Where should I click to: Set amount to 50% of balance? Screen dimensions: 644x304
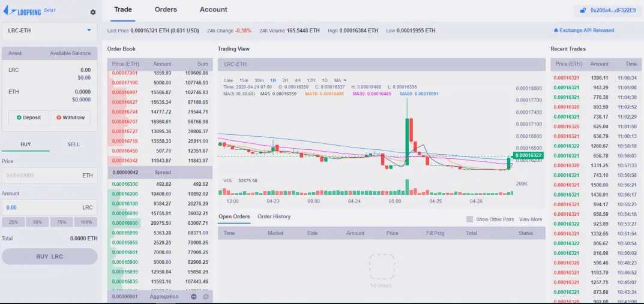coord(37,222)
